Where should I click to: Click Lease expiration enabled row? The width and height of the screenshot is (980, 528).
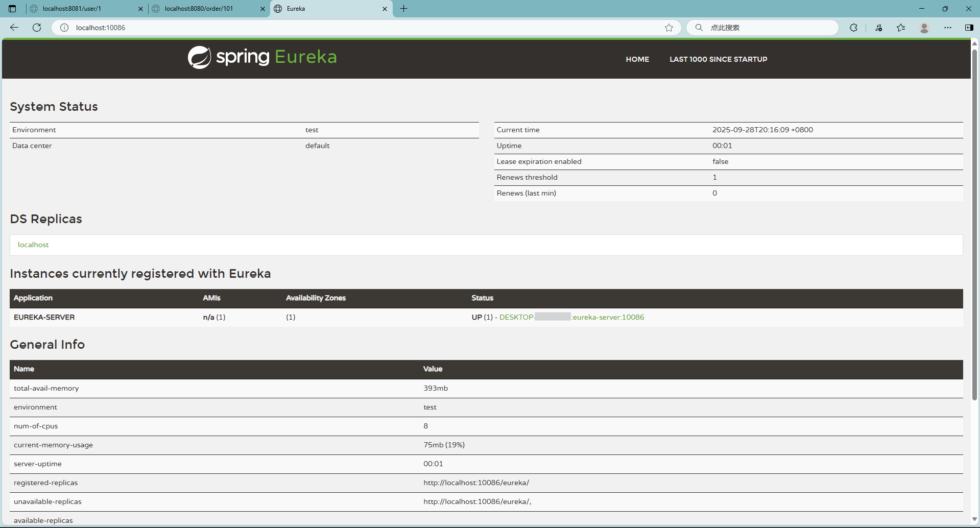(x=728, y=161)
